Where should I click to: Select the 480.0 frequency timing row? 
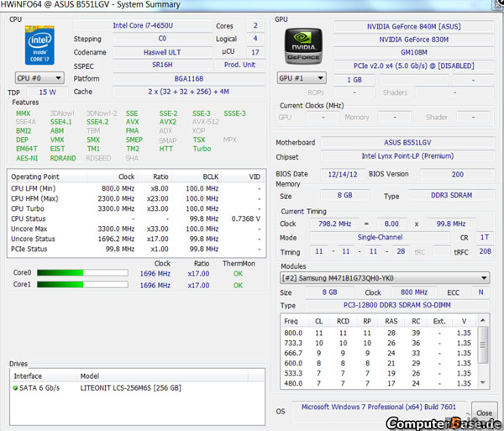380,383
